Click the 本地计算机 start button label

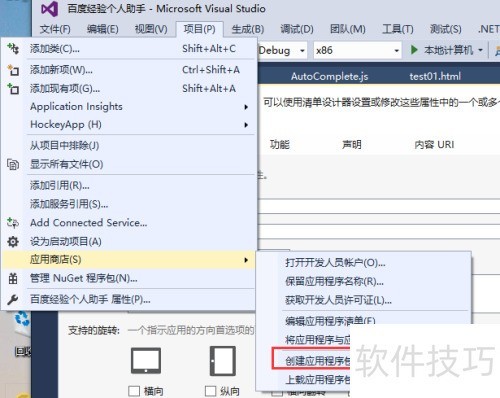pos(448,50)
